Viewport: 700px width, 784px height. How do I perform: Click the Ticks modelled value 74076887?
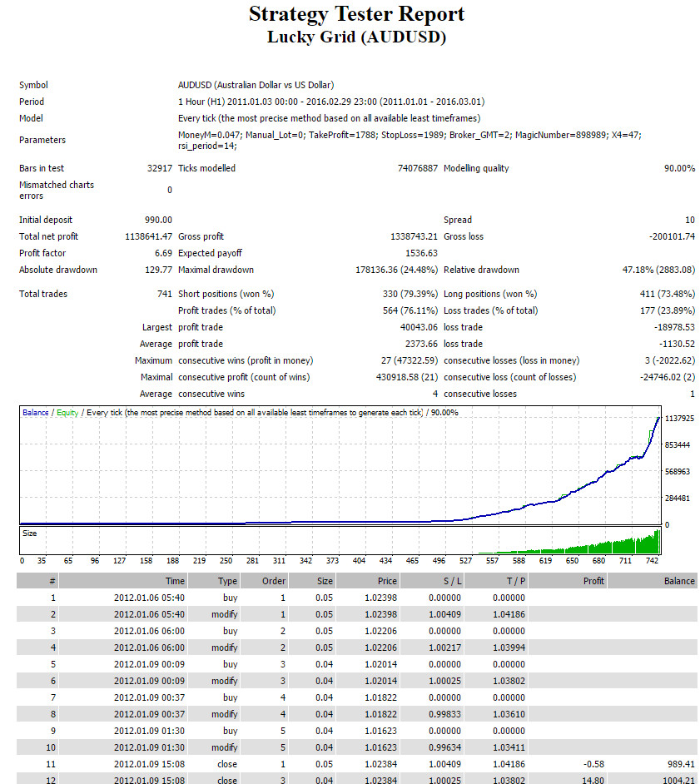(418, 168)
